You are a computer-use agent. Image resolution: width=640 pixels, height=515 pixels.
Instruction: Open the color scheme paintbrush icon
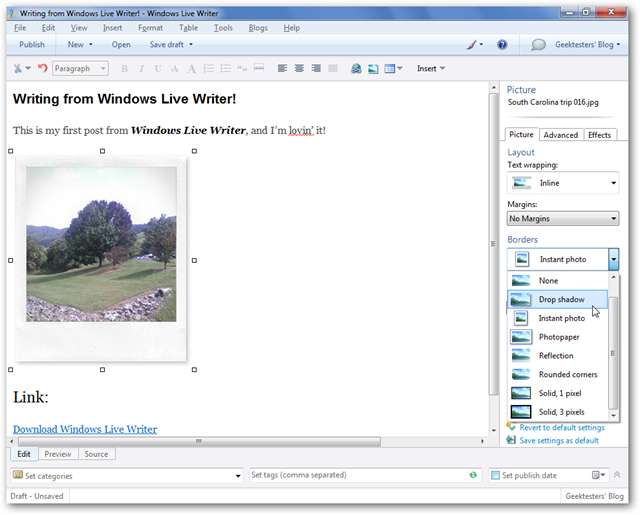tap(474, 45)
